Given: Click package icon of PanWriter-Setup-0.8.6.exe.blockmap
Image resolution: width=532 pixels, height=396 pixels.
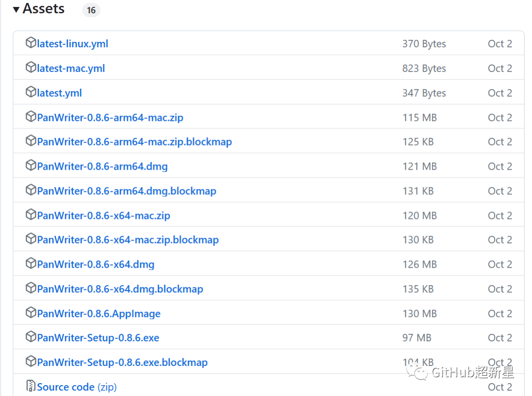Looking at the screenshot, I should coord(31,361).
